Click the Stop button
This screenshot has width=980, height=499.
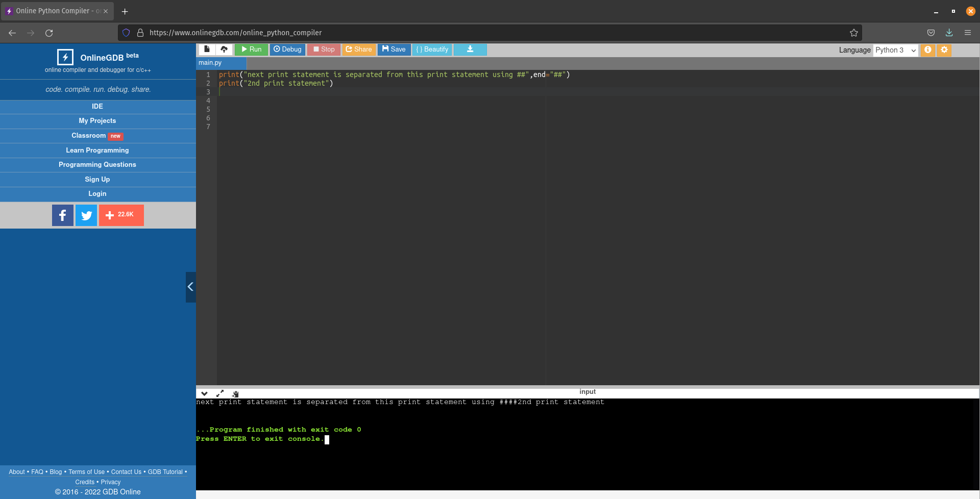tap(324, 49)
